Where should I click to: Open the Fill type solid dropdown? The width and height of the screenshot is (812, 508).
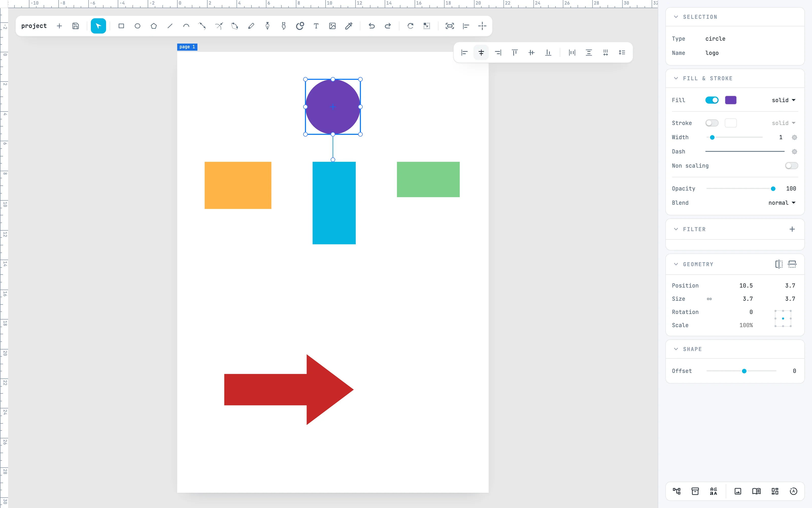tap(784, 100)
